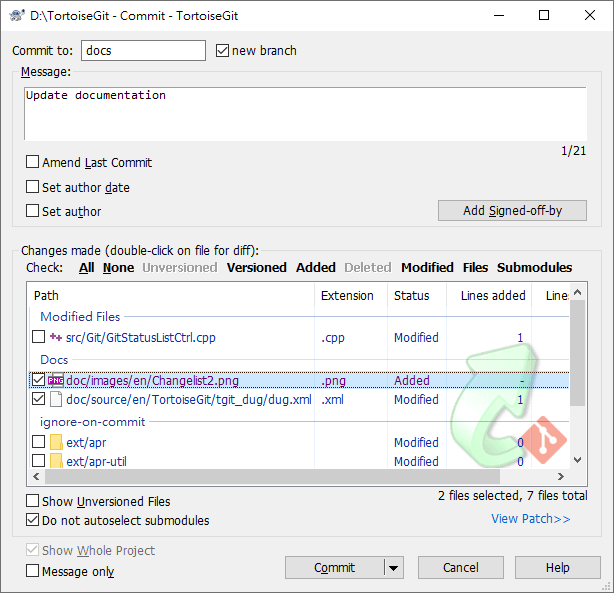The width and height of the screenshot is (614, 593).
Task: Click the file list horizontal scrollbar thumb
Action: click(272, 476)
